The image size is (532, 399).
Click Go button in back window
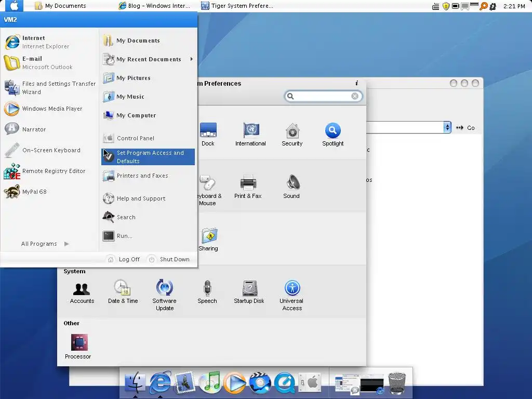click(465, 128)
